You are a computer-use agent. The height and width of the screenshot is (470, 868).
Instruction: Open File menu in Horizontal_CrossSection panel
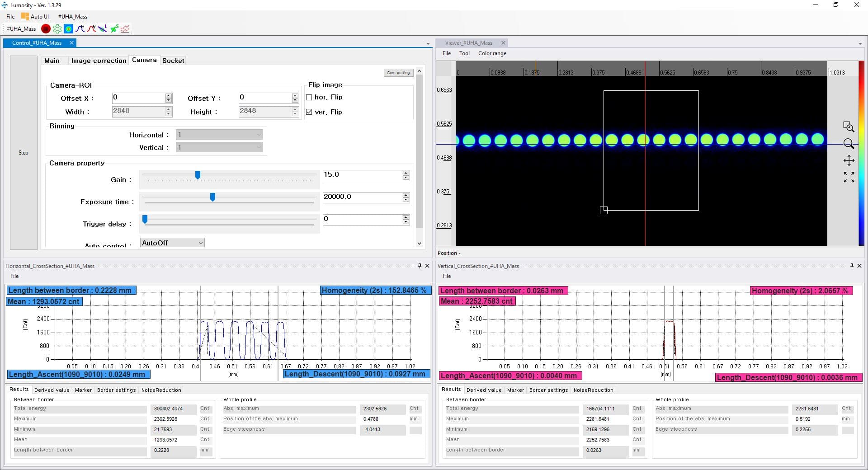(x=14, y=276)
